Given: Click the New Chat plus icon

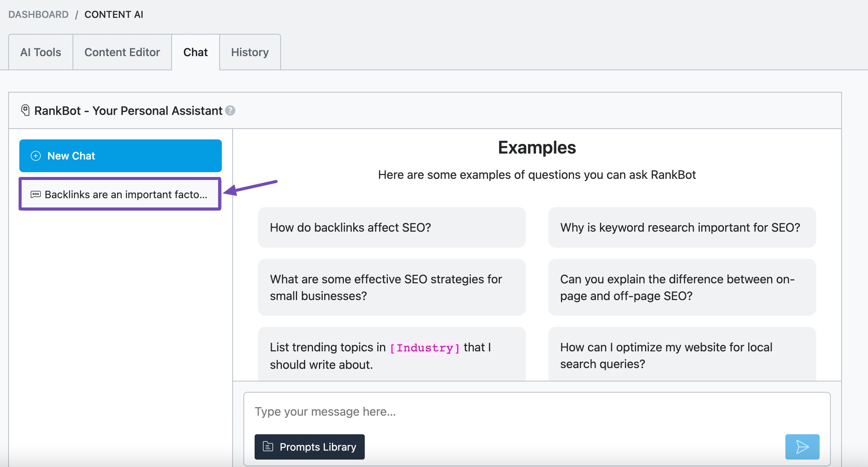Looking at the screenshot, I should [x=36, y=155].
